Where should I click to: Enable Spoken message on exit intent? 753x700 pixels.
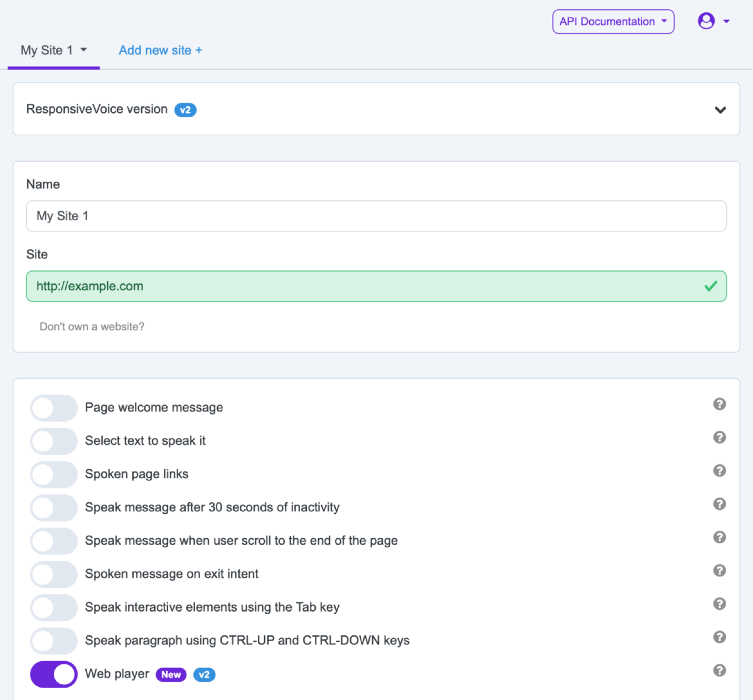pyautogui.click(x=54, y=575)
